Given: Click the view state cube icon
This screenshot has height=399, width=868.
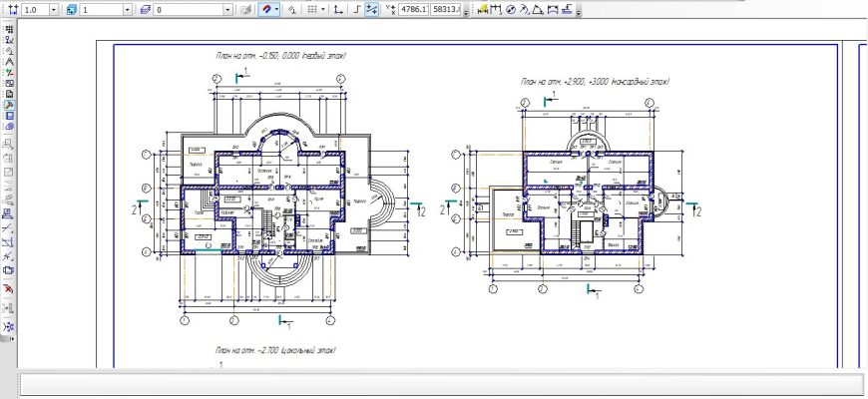Looking at the screenshot, I should click(x=71, y=9).
